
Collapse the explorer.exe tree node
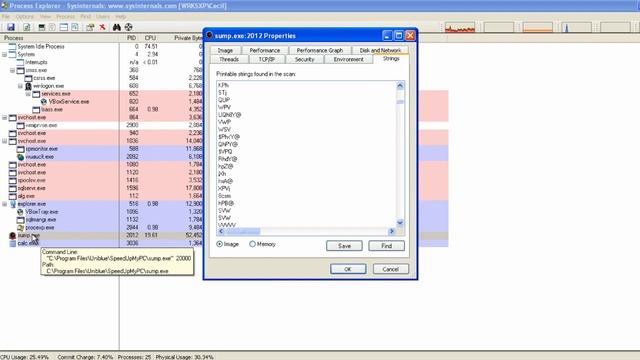[x=4, y=204]
